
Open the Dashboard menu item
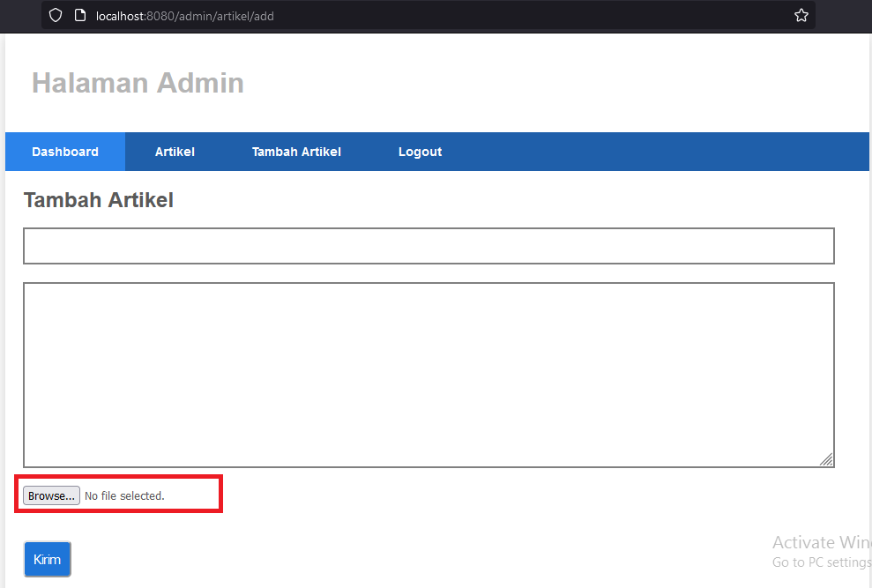point(65,152)
